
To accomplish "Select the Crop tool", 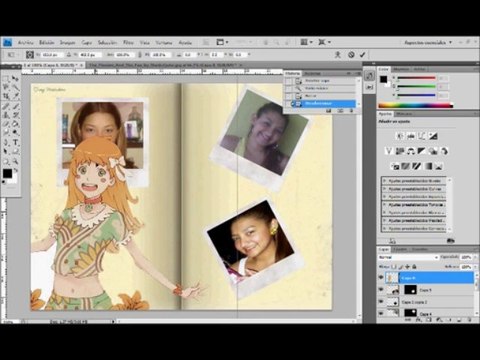I will click(6, 96).
